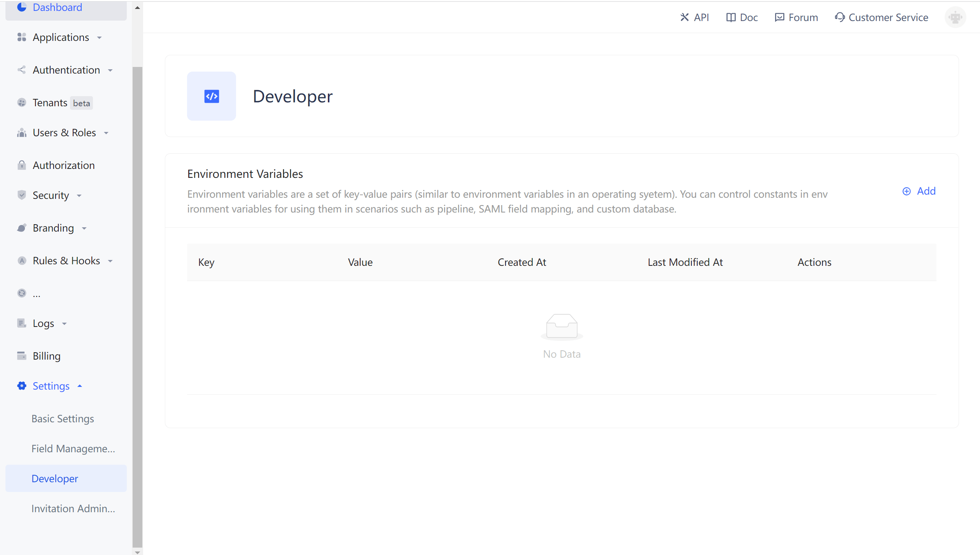Image resolution: width=980 pixels, height=555 pixels.
Task: Open Field Management settings
Action: click(73, 448)
